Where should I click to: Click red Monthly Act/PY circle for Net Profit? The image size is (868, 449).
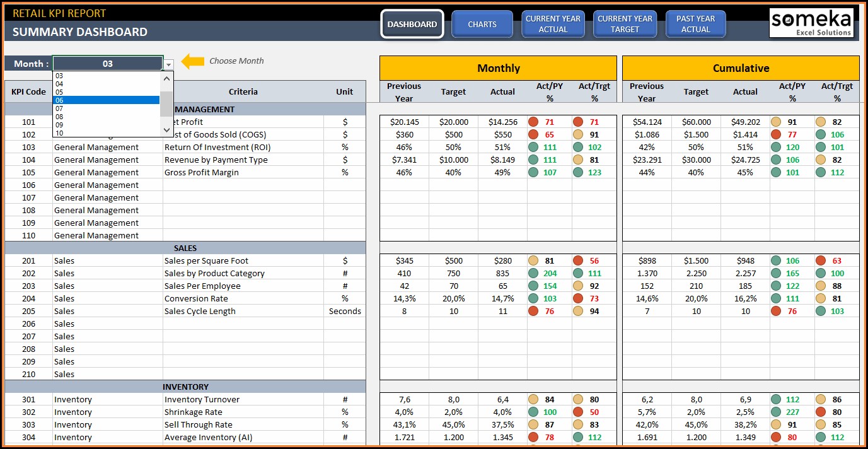click(533, 122)
